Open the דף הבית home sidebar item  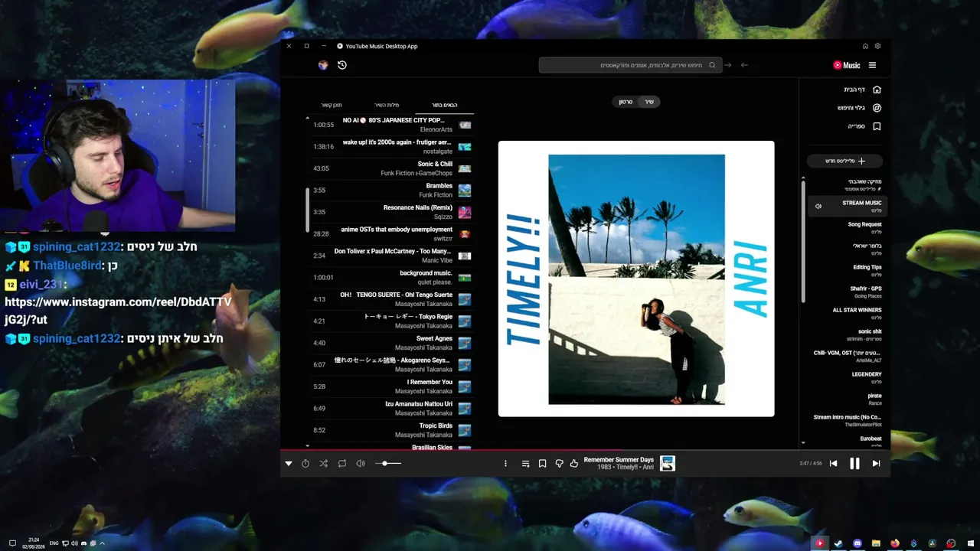tap(862, 90)
